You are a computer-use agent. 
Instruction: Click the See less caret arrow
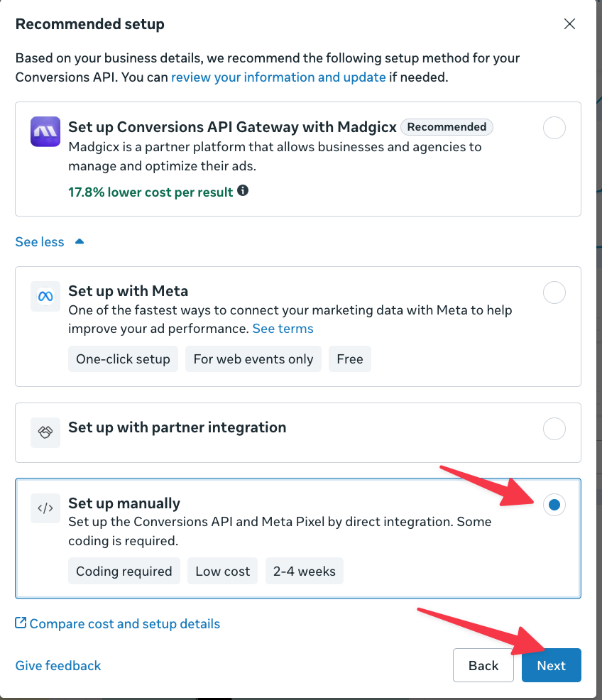coord(80,241)
